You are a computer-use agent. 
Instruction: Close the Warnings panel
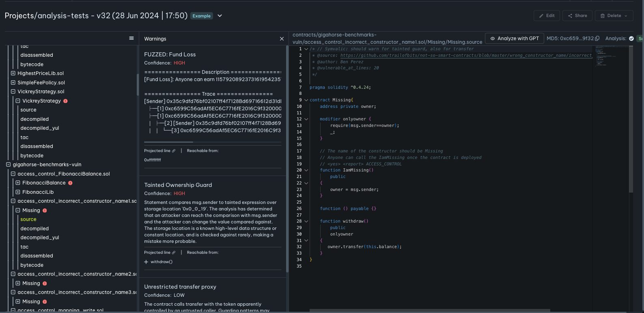click(282, 39)
